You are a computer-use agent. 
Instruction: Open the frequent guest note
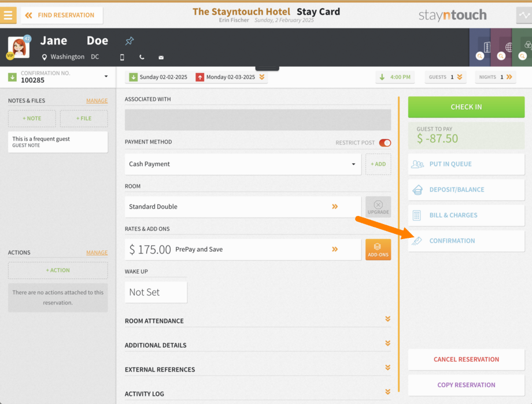point(58,142)
